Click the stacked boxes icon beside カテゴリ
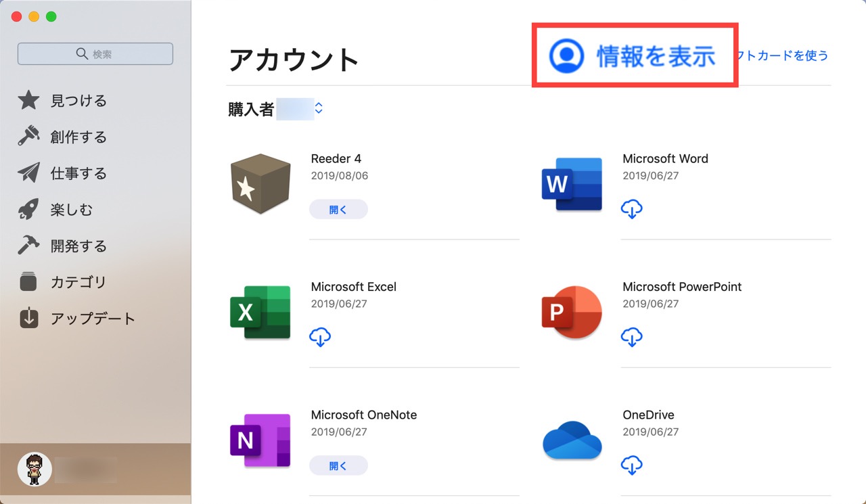This screenshot has height=504, width=866. (28, 282)
